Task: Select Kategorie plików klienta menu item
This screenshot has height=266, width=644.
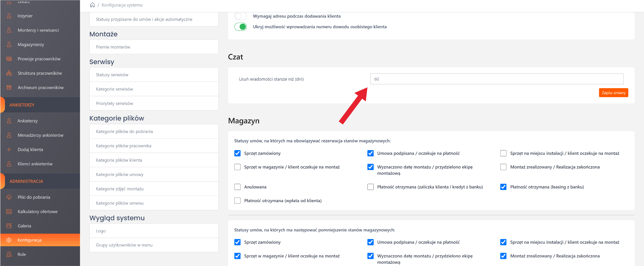Action: click(154, 160)
